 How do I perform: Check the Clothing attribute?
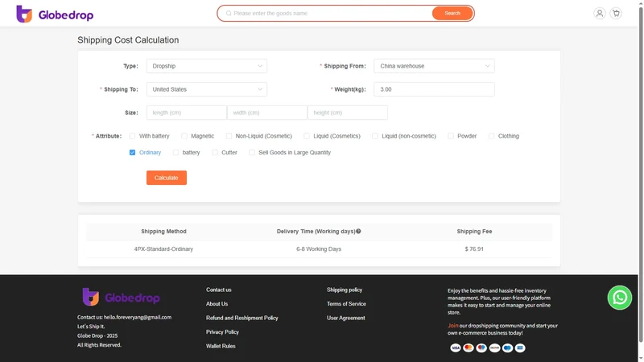tap(491, 136)
